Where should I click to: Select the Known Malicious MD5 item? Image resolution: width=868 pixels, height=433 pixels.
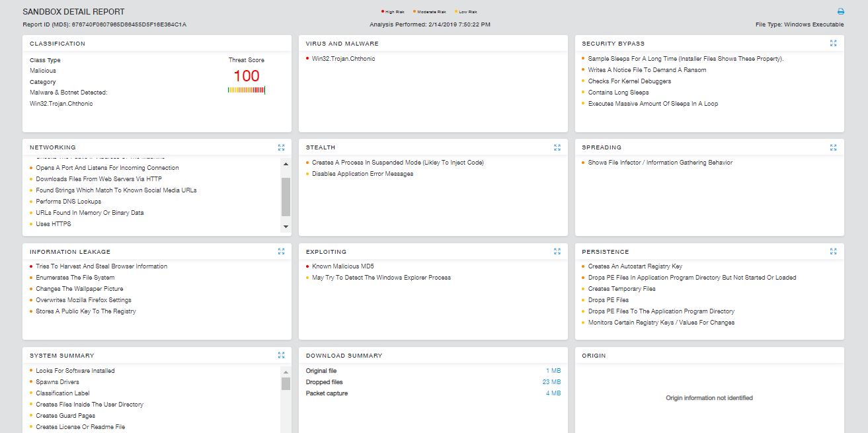(342, 266)
